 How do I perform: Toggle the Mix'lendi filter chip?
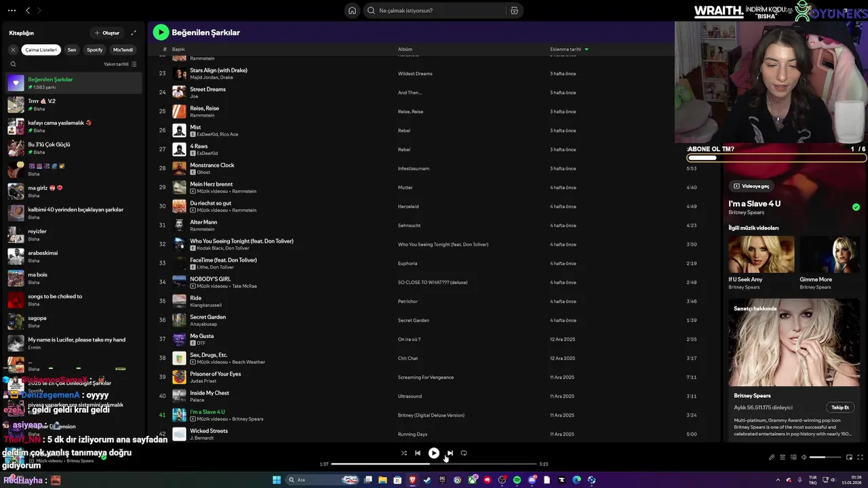click(x=123, y=49)
